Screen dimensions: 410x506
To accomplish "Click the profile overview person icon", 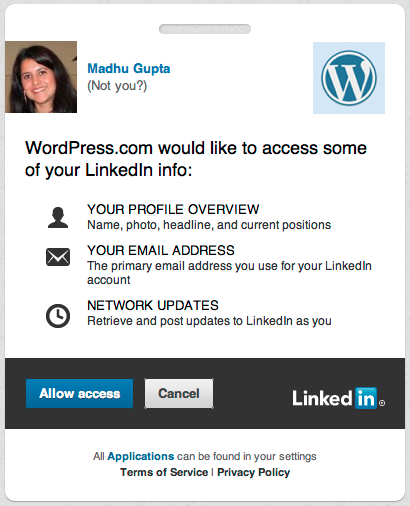I will (x=58, y=217).
